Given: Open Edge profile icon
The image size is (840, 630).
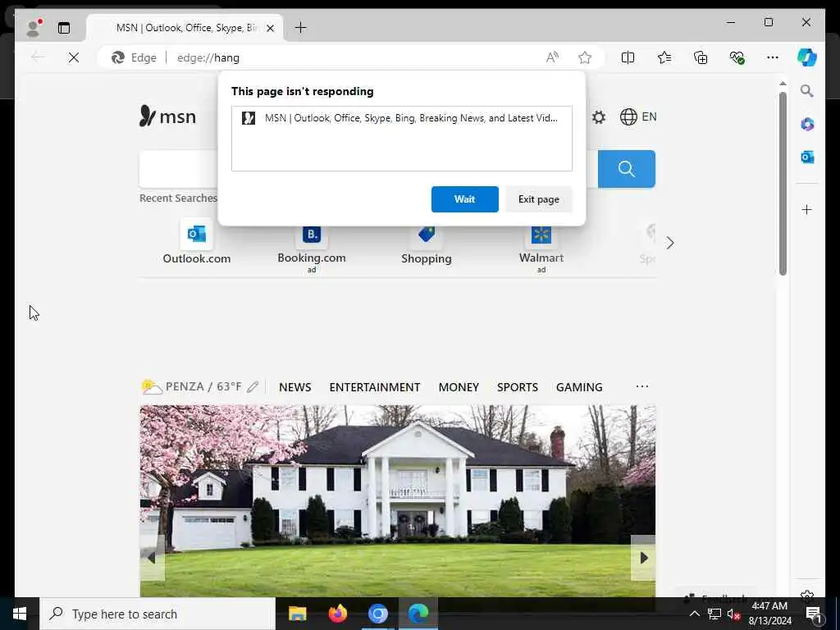Looking at the screenshot, I should click(34, 28).
